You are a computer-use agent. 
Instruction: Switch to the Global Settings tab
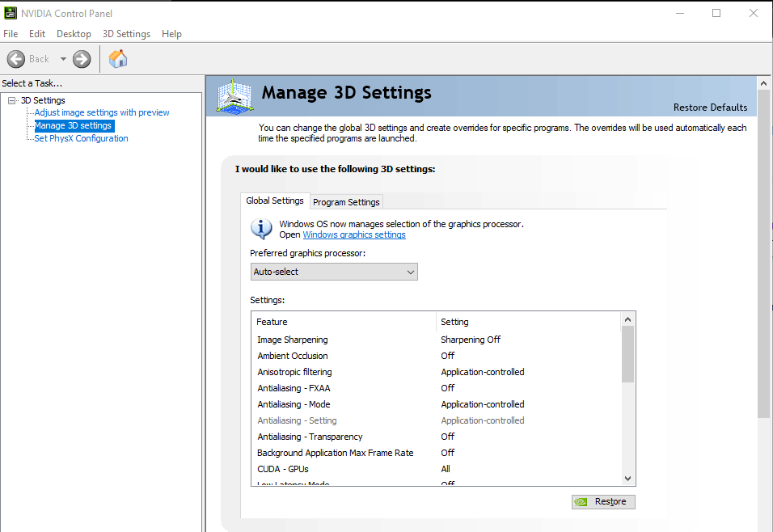tap(275, 201)
